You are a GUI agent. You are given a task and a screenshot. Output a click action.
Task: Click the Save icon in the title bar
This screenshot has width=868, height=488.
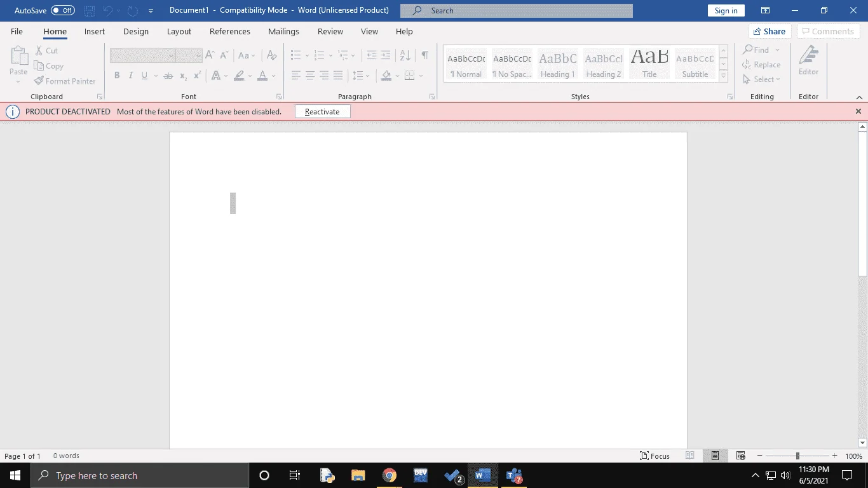(x=90, y=11)
